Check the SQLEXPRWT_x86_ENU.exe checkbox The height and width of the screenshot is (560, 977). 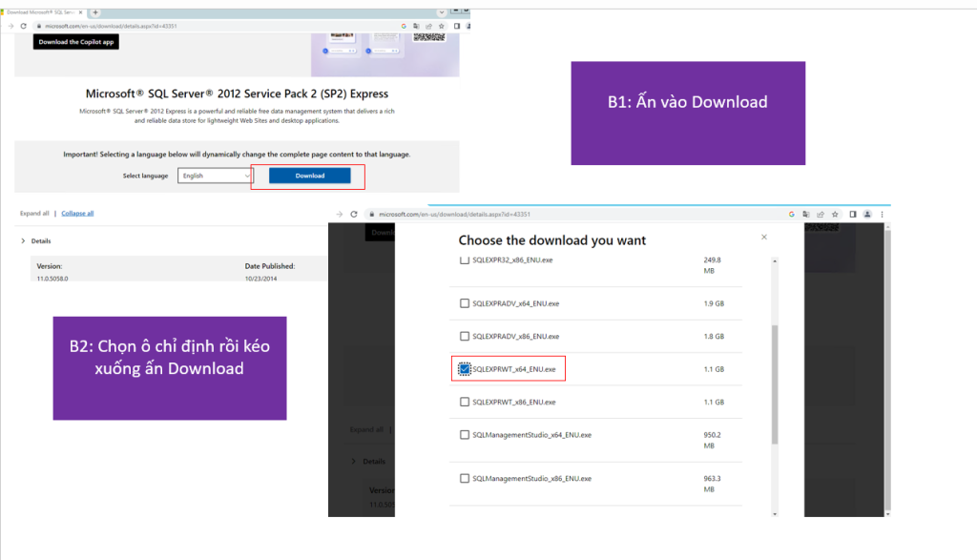[465, 403]
